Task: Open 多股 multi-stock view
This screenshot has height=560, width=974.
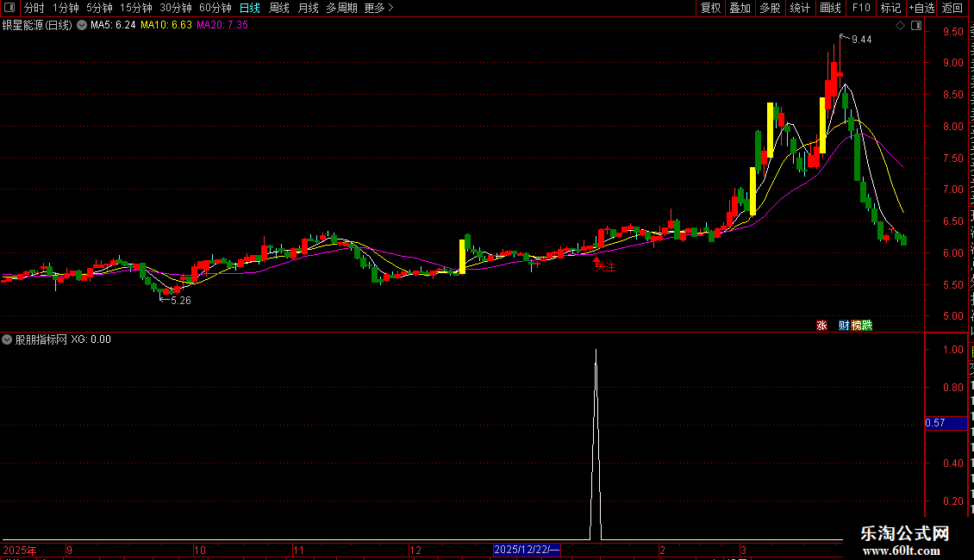Action: 770,8
